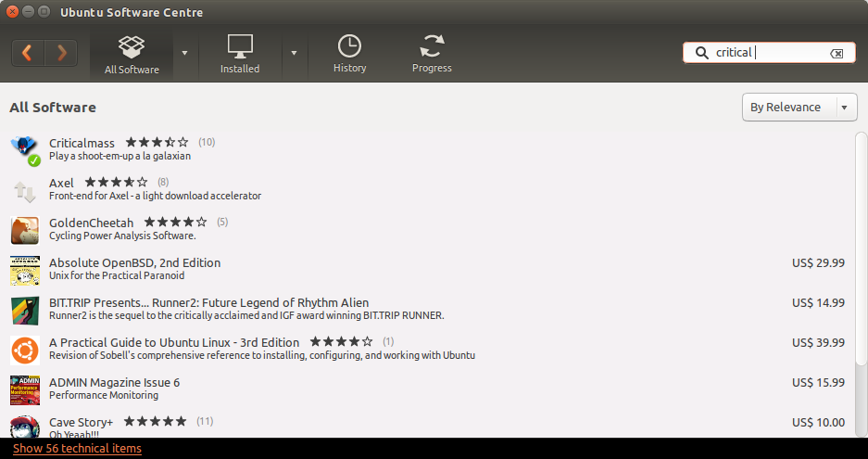
Task: Click the description Unix for the Practical Paranoid
Action: (x=117, y=275)
